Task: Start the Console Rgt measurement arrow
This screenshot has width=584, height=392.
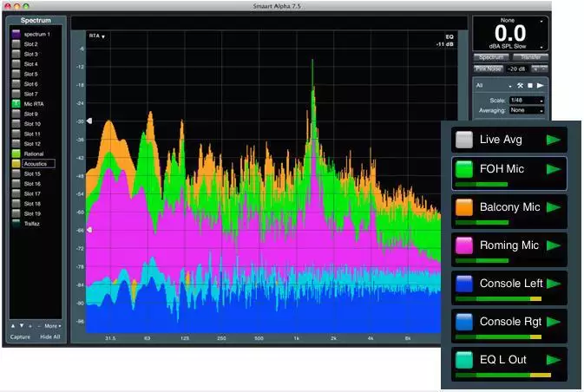Action: (554, 322)
